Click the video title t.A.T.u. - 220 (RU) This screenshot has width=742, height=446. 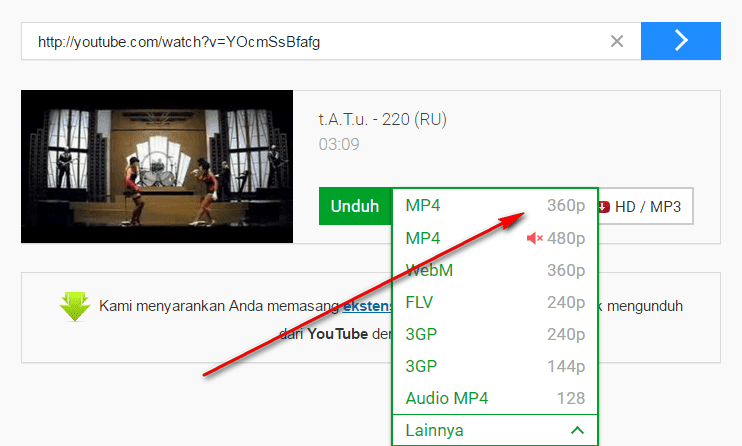coord(382,119)
